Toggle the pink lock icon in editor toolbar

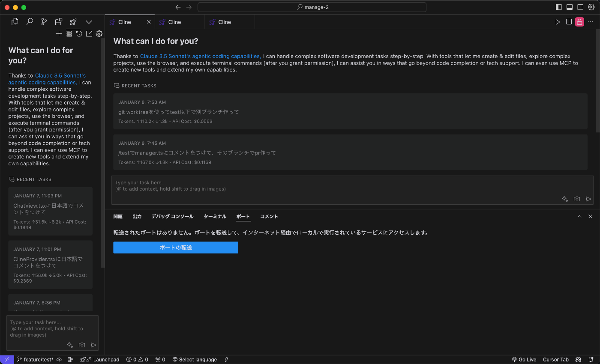tap(579, 21)
